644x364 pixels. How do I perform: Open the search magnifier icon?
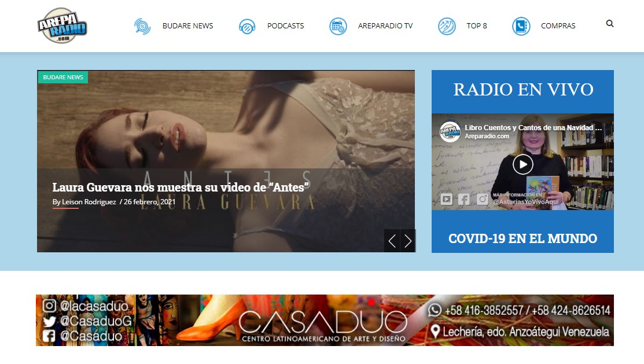pyautogui.click(x=609, y=24)
